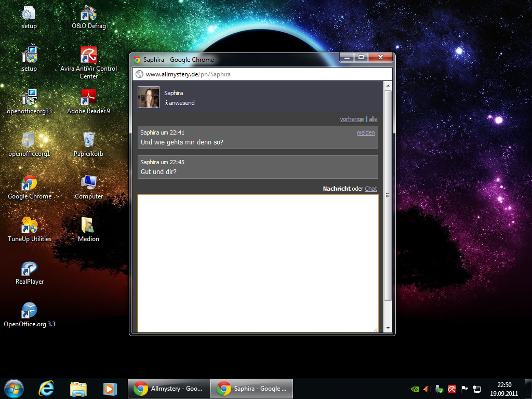Open the Avira umbrella tray icon
This screenshot has height=399, width=532.
pyautogui.click(x=451, y=389)
